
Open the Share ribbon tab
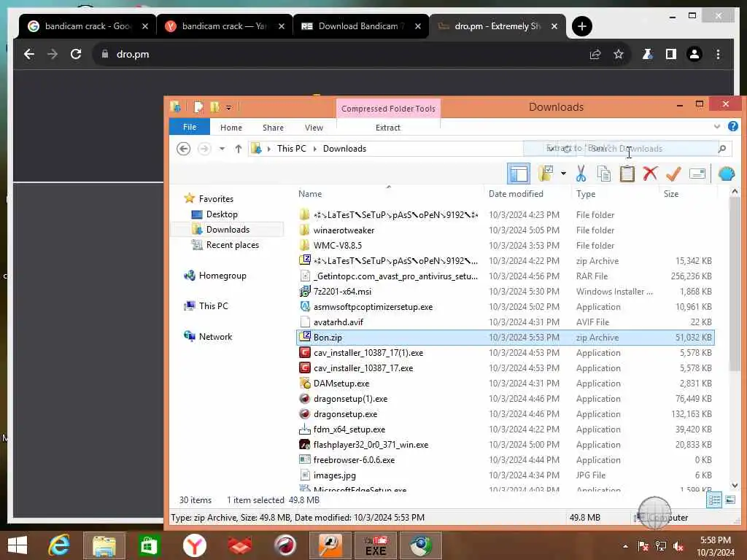coord(273,128)
